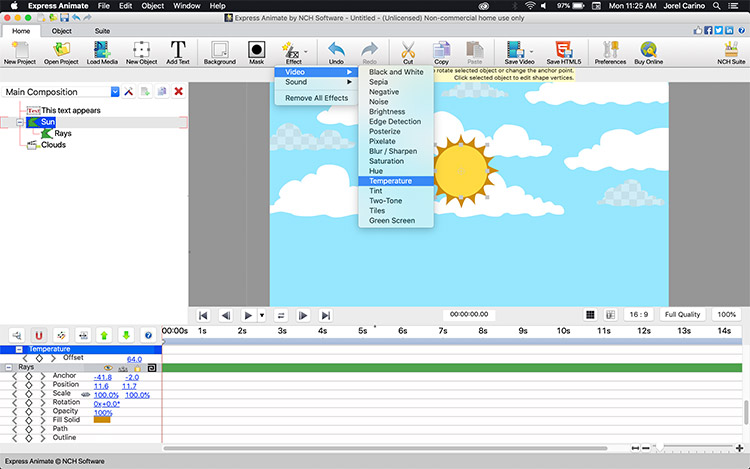Toggle visibility eye on Rays layer
This screenshot has width=750, height=469.
click(108, 368)
